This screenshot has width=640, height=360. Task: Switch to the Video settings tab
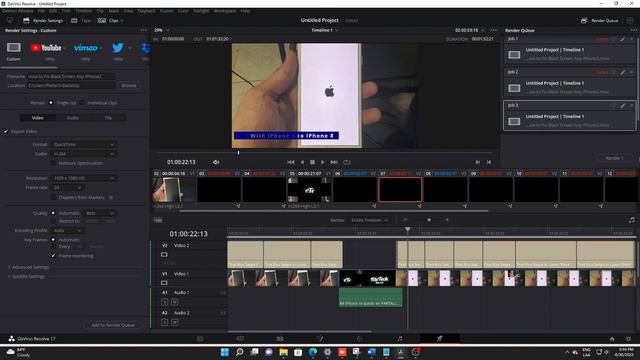(x=38, y=118)
